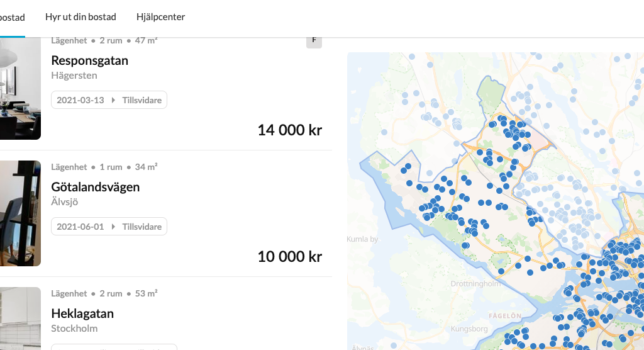Open the Responsgatan listing title
Image resolution: width=644 pixels, height=350 pixels.
tap(89, 60)
